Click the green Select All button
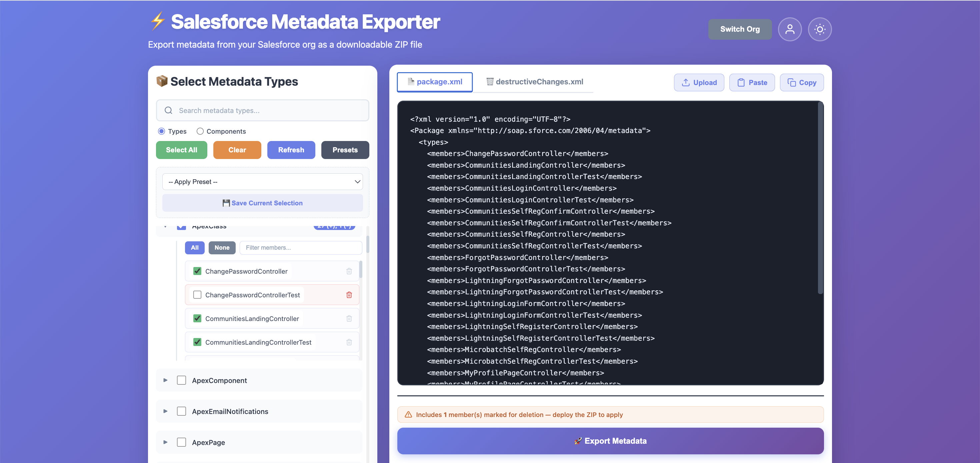This screenshot has width=980, height=463. (181, 150)
